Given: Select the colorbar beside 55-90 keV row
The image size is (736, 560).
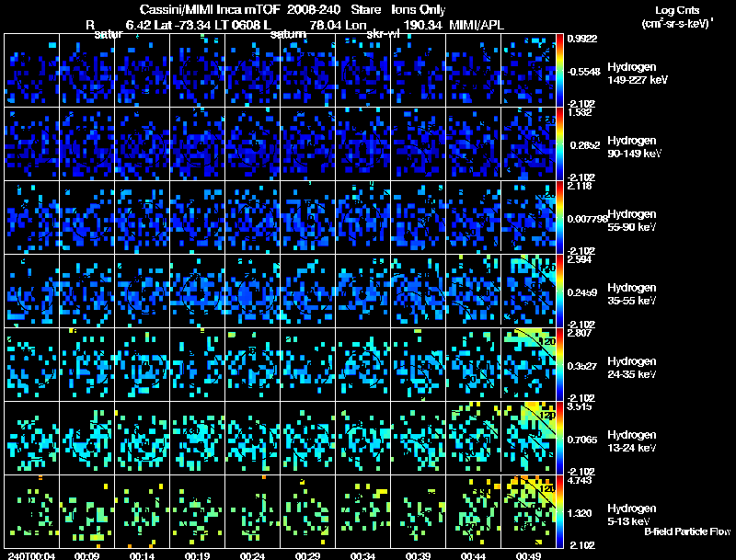Looking at the screenshot, I should [x=559, y=217].
